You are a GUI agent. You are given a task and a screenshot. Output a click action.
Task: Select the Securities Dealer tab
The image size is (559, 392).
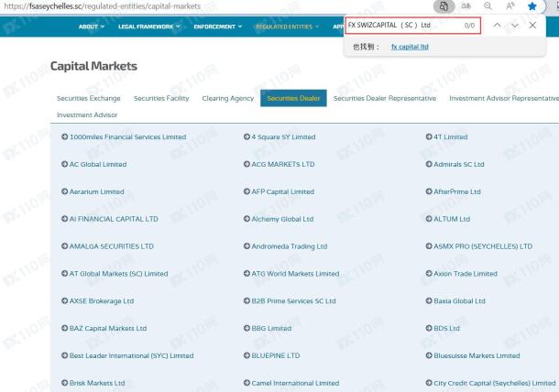pos(293,98)
